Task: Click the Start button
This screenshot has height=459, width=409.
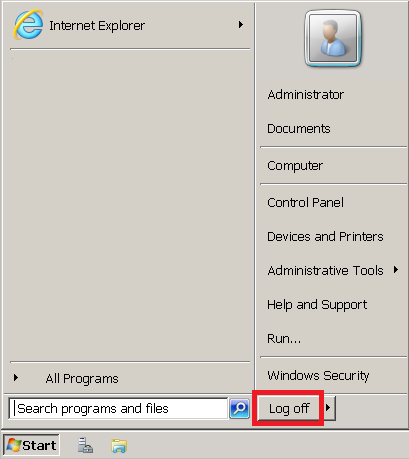Action: point(32,445)
